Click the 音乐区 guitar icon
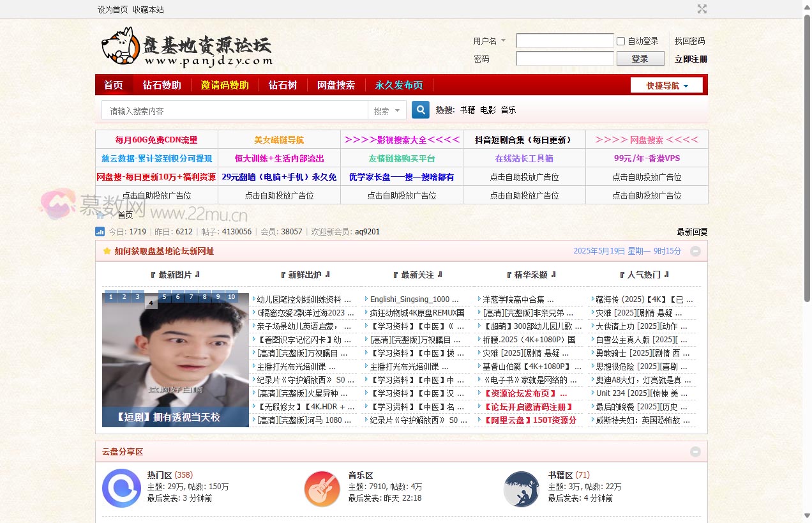This screenshot has height=523, width=812. (x=322, y=489)
